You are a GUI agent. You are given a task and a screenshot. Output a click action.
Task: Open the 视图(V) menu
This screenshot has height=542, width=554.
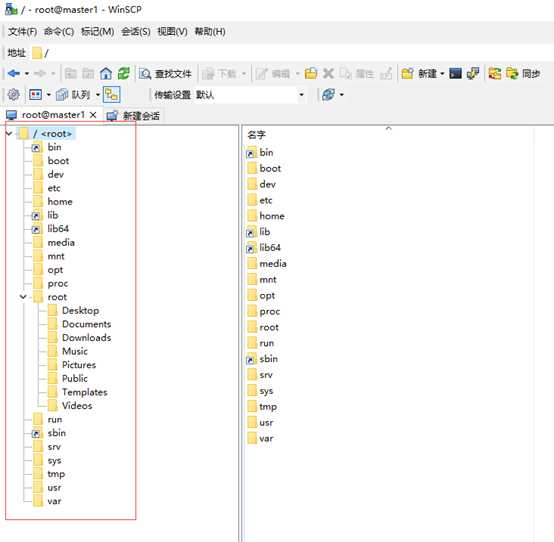tap(172, 31)
